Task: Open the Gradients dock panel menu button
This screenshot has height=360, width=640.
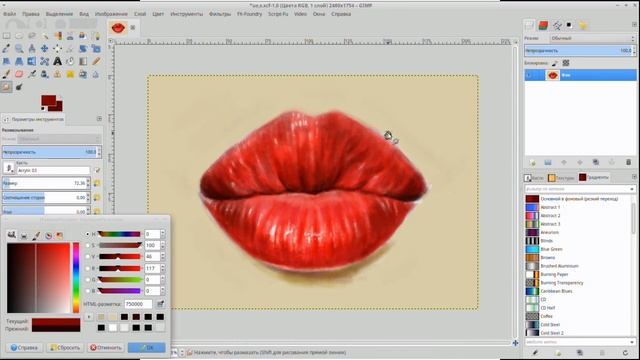Action: point(634,177)
